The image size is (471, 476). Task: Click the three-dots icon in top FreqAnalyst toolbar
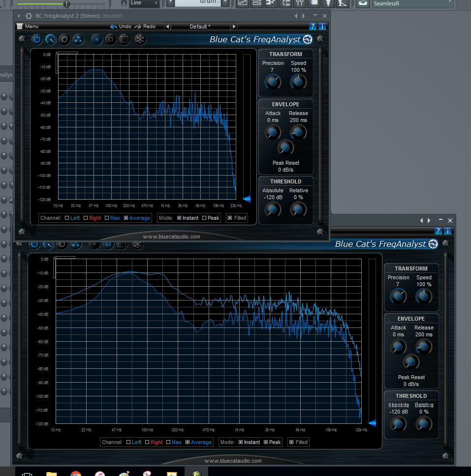tap(78, 39)
